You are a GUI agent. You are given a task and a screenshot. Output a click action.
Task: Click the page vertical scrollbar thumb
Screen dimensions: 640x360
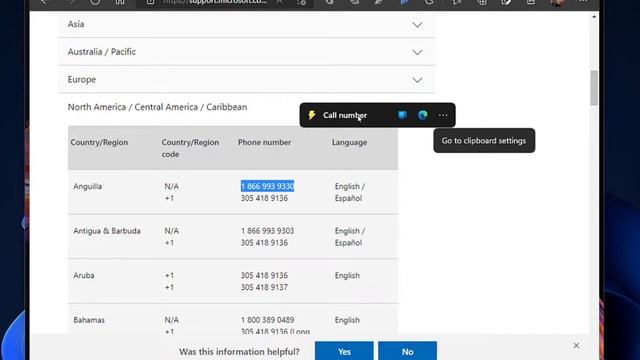tap(594, 88)
